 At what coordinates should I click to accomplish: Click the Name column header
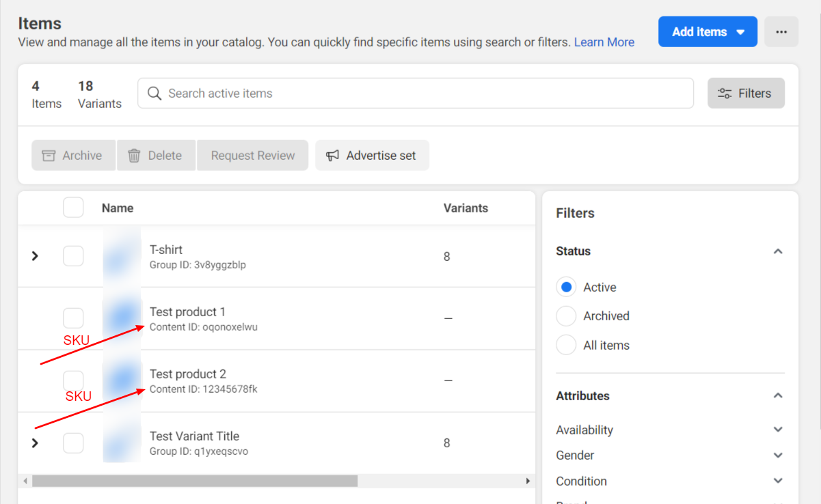[x=118, y=208]
